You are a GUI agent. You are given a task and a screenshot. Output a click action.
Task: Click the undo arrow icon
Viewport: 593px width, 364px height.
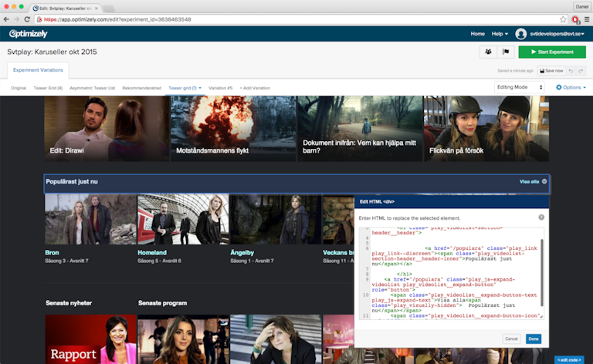[x=570, y=70]
